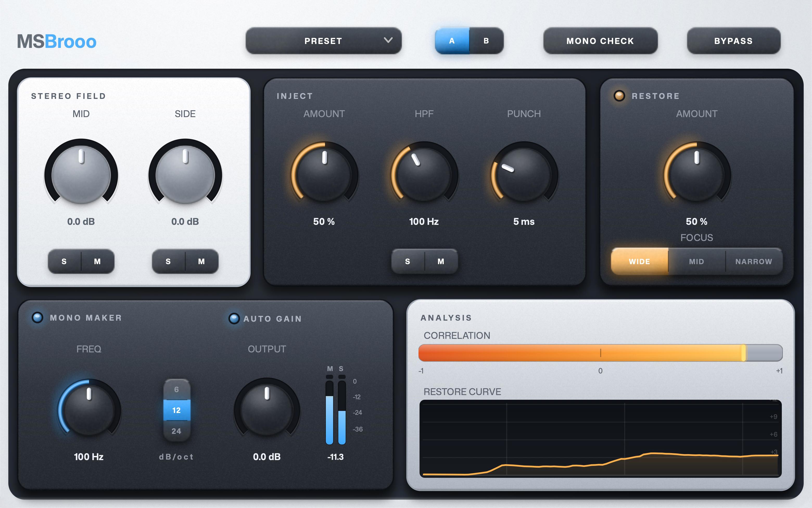
Task: Click the Inject HPF knob
Action: 424,174
